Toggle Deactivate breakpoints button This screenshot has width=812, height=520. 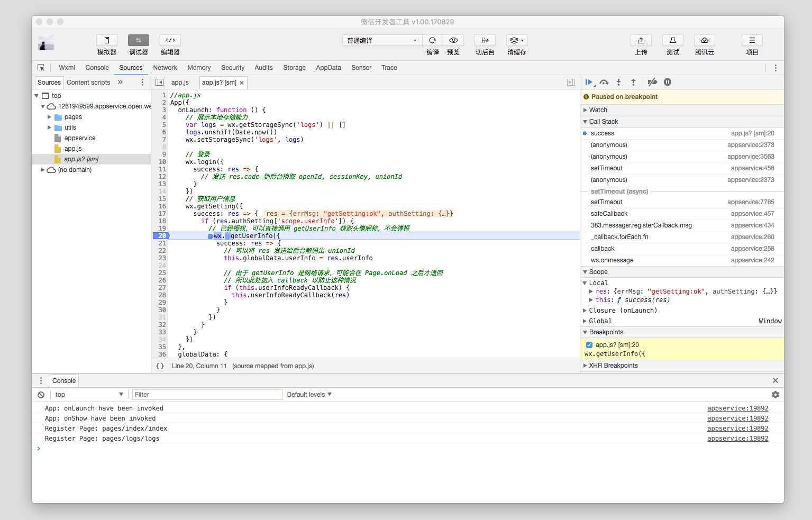pos(652,82)
